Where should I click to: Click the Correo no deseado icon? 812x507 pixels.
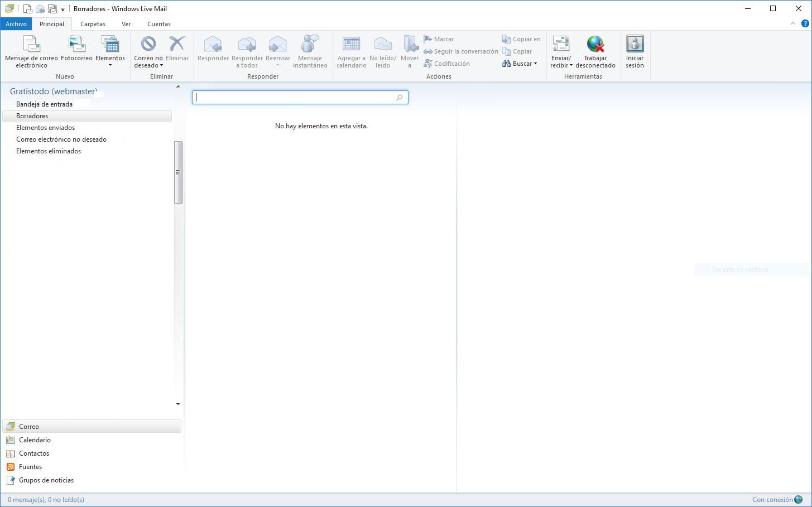148,44
